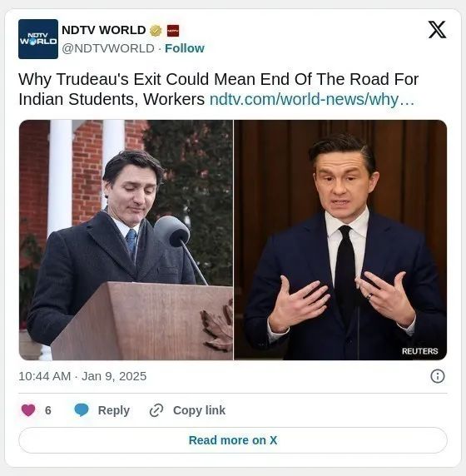Viewport: 466px width, 476px height.
Task: Click the blue reply bubble icon
Action: pyautogui.click(x=82, y=410)
